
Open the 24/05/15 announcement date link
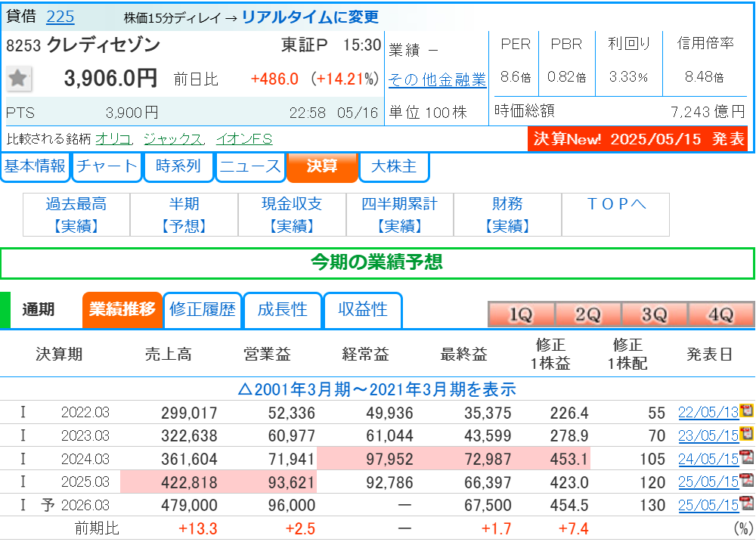708,459
